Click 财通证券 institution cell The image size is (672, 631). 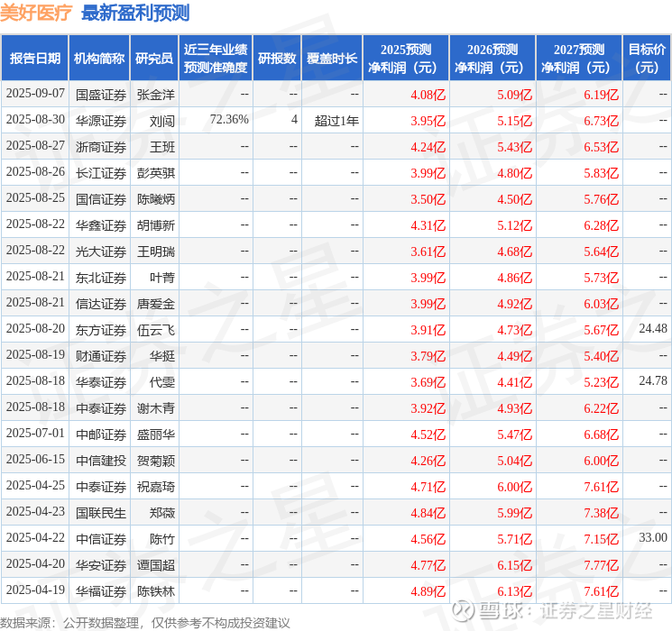click(101, 356)
